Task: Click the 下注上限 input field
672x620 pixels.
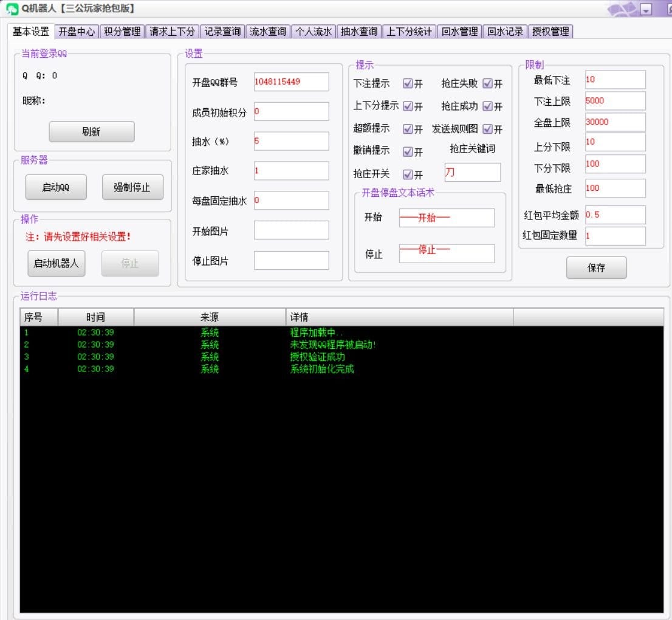Action: tap(615, 101)
